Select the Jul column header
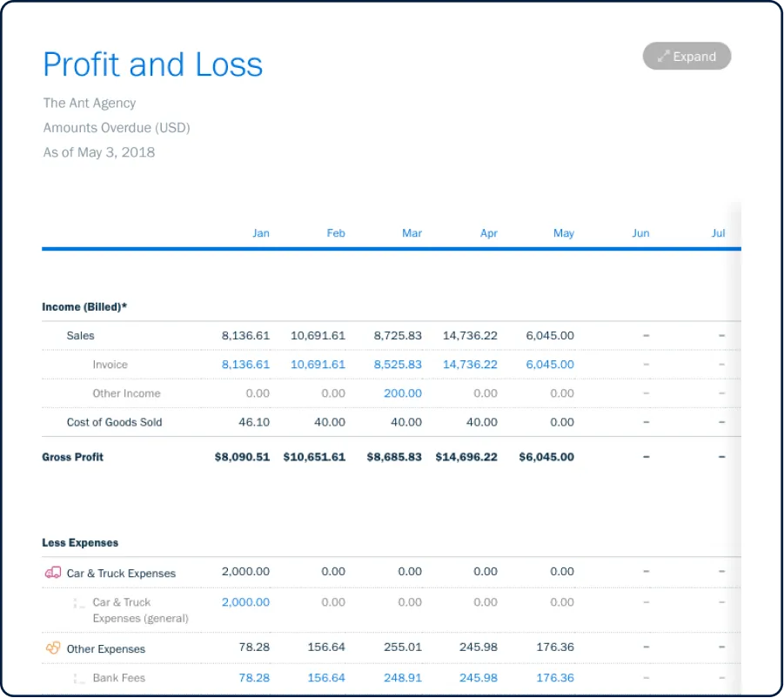The image size is (784, 698). 718,233
